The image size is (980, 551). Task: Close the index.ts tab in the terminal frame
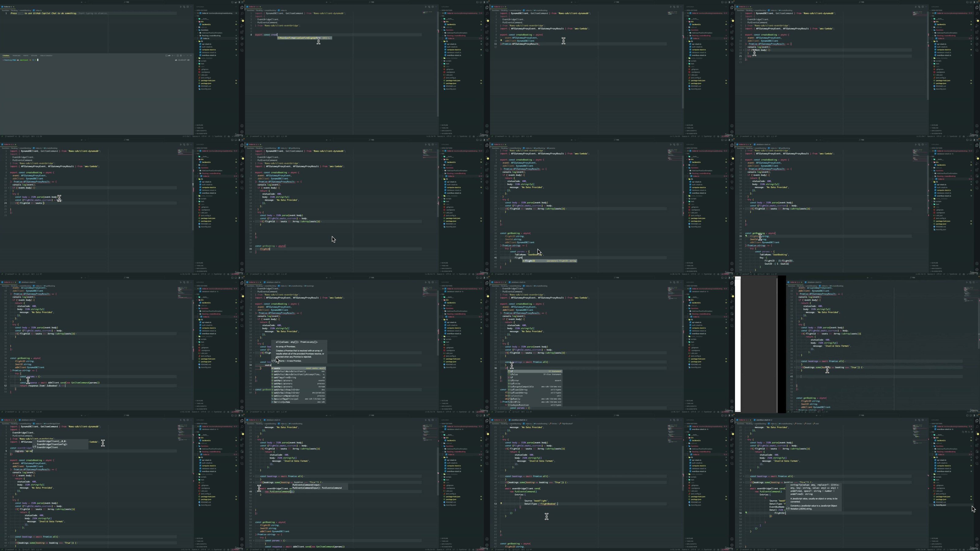click(14, 7)
